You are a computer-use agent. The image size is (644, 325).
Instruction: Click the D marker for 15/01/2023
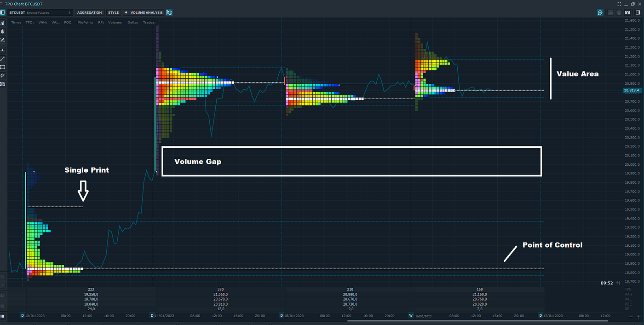(282, 316)
